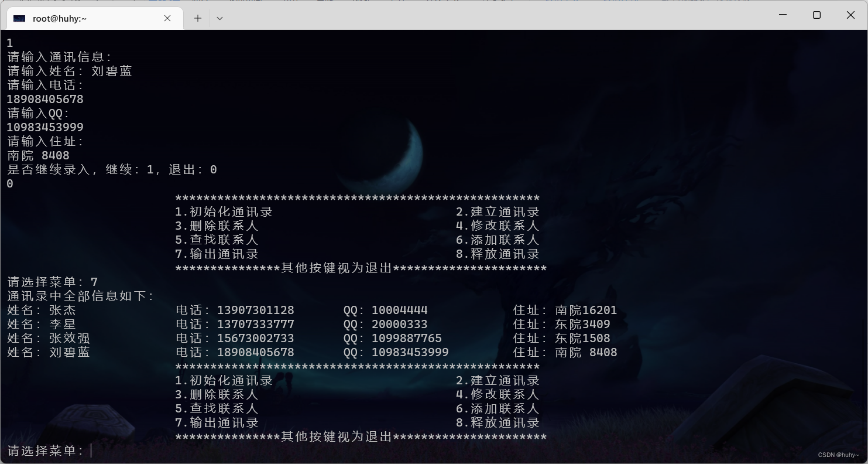Click the 南院 8408 address in output list

[586, 352]
